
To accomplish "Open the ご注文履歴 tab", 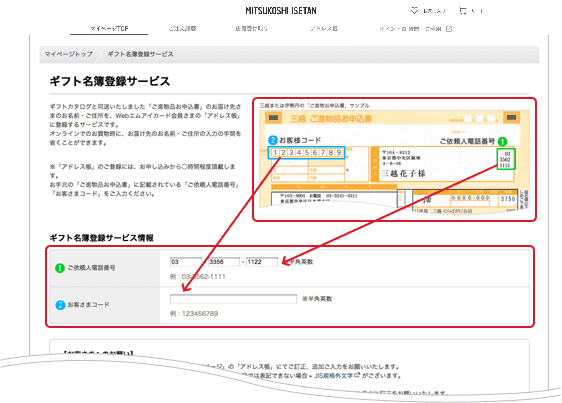I will pyautogui.click(x=182, y=28).
